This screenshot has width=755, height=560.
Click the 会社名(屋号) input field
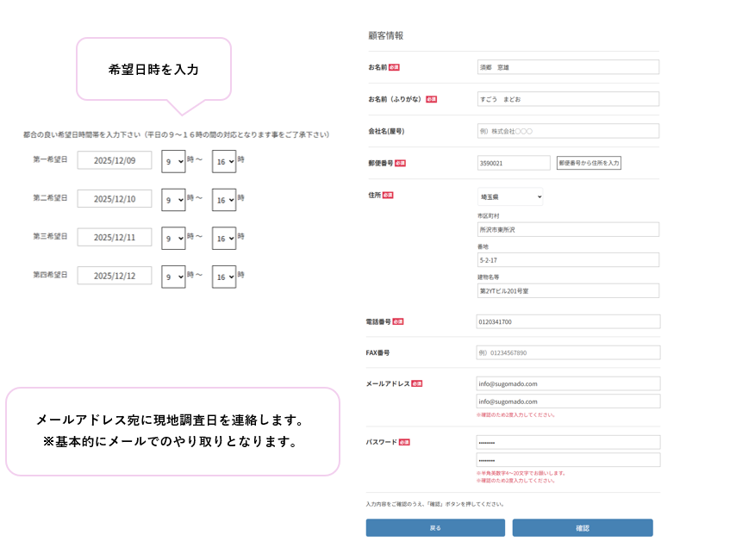tap(568, 131)
